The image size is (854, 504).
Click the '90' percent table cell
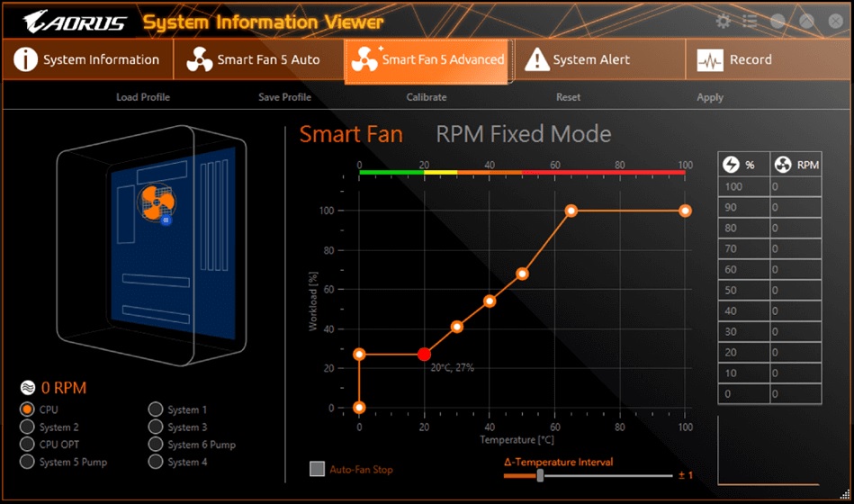pos(744,208)
